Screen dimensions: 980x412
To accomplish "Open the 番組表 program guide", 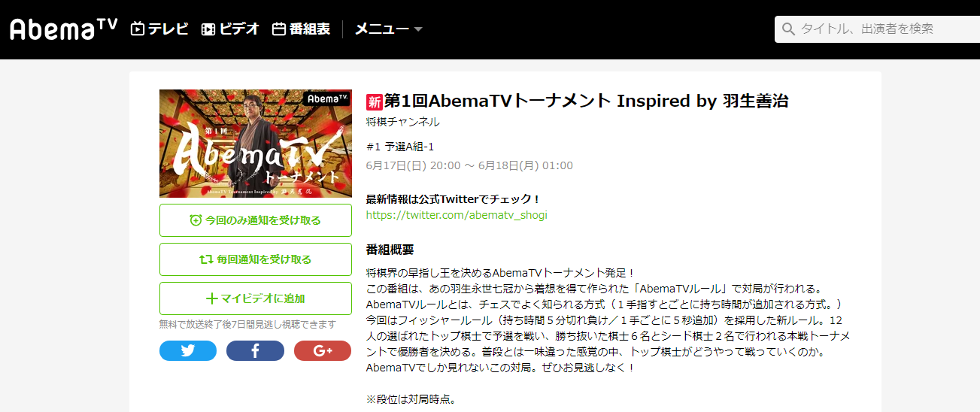I will [301, 29].
